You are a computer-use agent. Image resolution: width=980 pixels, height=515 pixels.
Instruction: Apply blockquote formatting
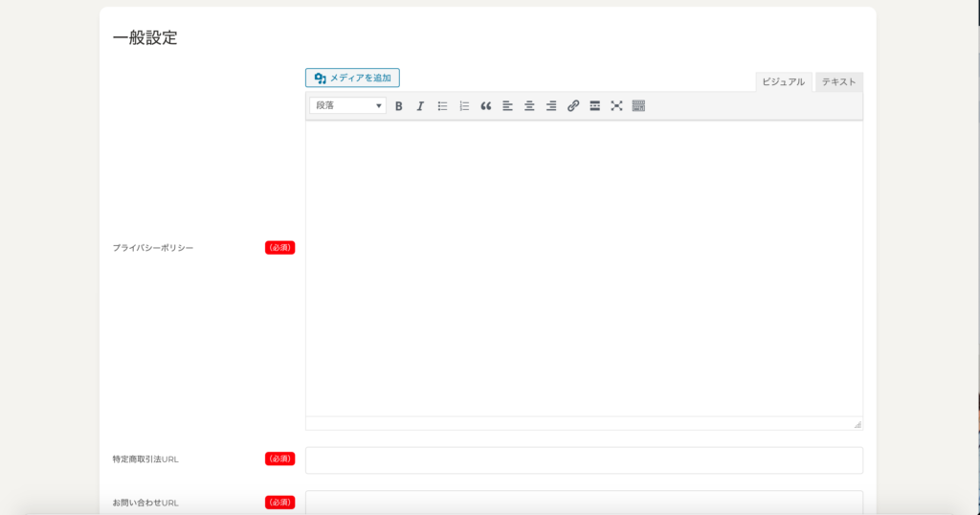point(486,106)
